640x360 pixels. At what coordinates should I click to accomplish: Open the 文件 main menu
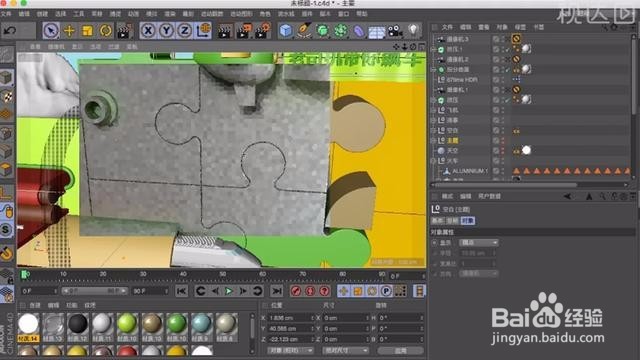coord(6,14)
